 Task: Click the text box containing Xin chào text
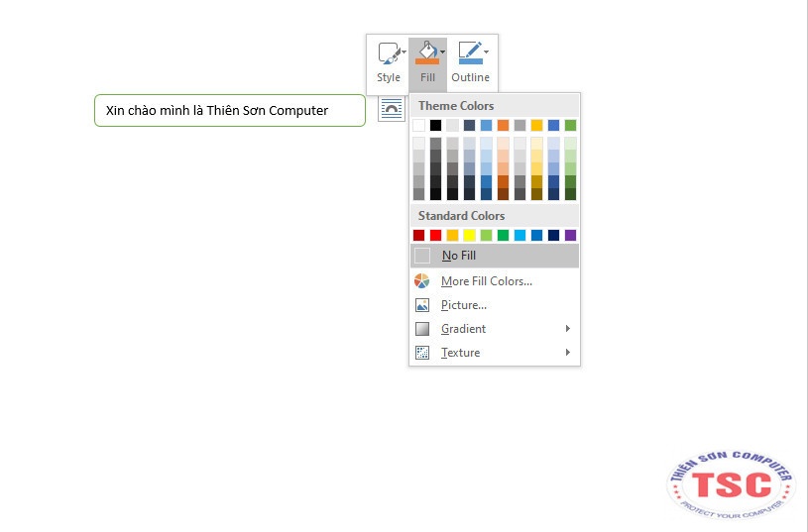(229, 111)
